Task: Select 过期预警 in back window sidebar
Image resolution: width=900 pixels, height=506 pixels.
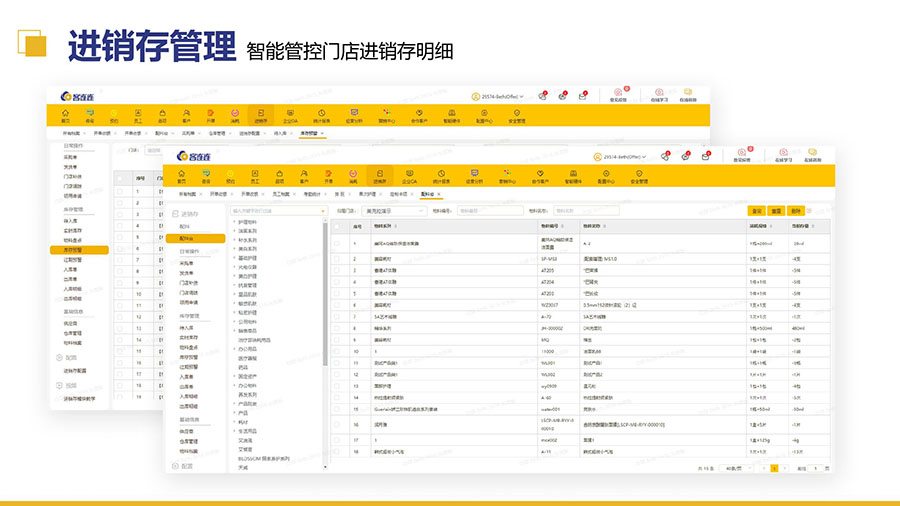Action: coord(72,260)
